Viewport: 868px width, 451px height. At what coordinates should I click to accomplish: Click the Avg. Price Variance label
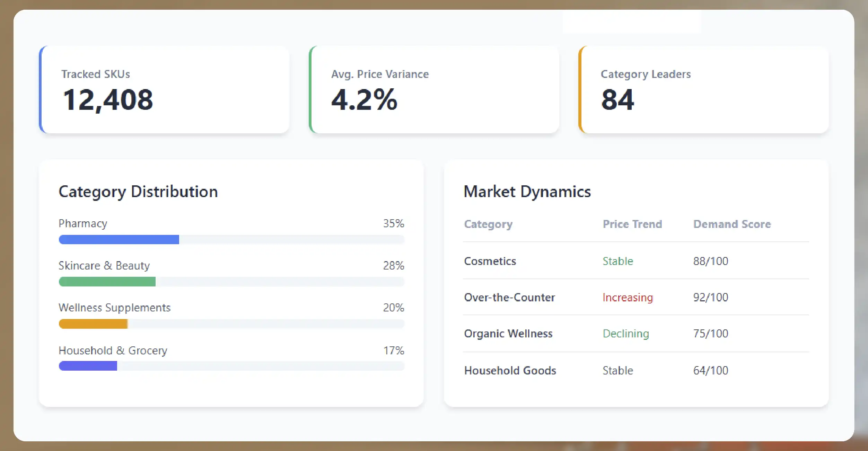[380, 74]
